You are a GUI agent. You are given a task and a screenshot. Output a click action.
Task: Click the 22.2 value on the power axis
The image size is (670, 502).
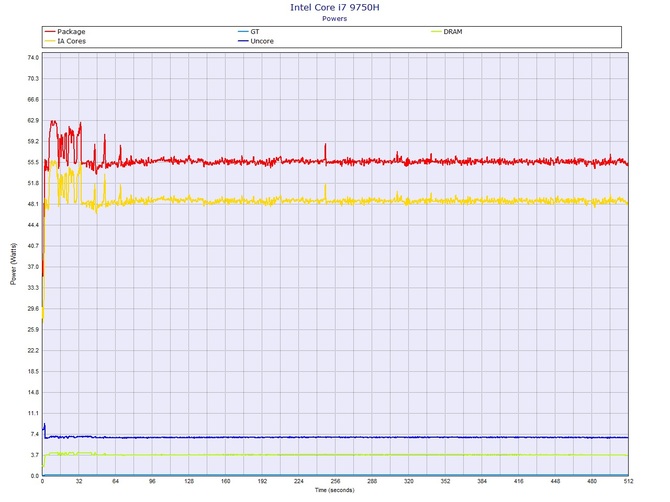pyautogui.click(x=34, y=351)
